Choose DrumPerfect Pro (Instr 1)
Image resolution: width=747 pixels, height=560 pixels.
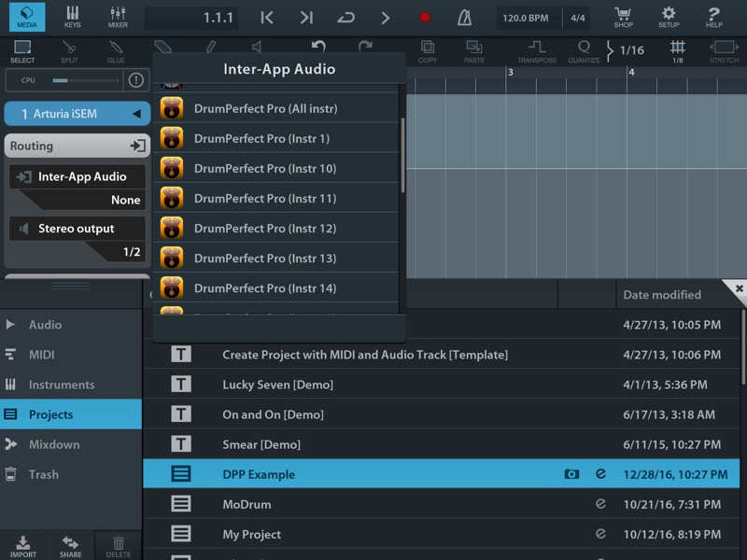(x=276, y=138)
